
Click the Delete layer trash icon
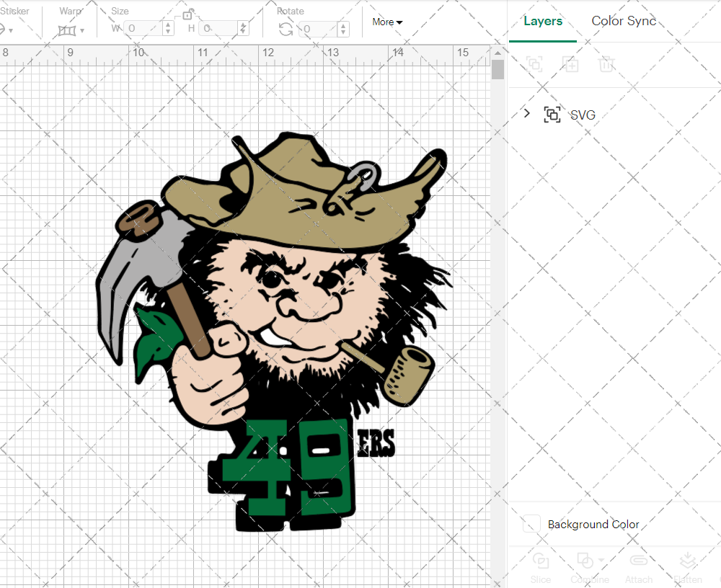606,64
